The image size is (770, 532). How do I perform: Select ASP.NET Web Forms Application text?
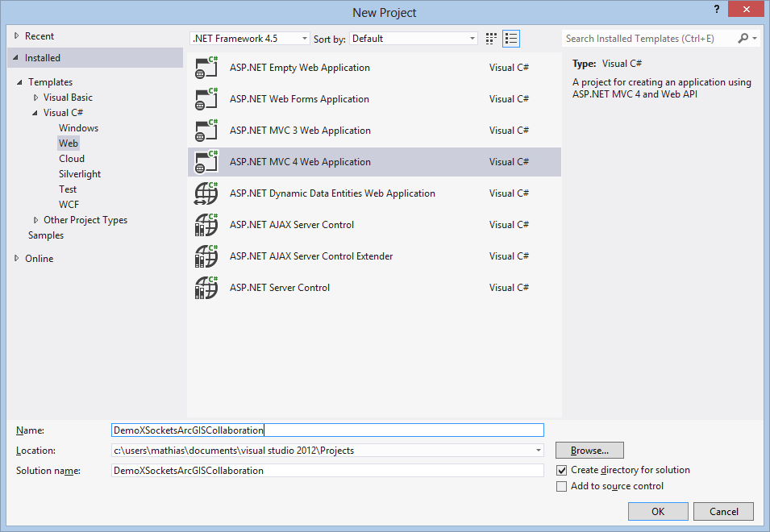click(299, 99)
